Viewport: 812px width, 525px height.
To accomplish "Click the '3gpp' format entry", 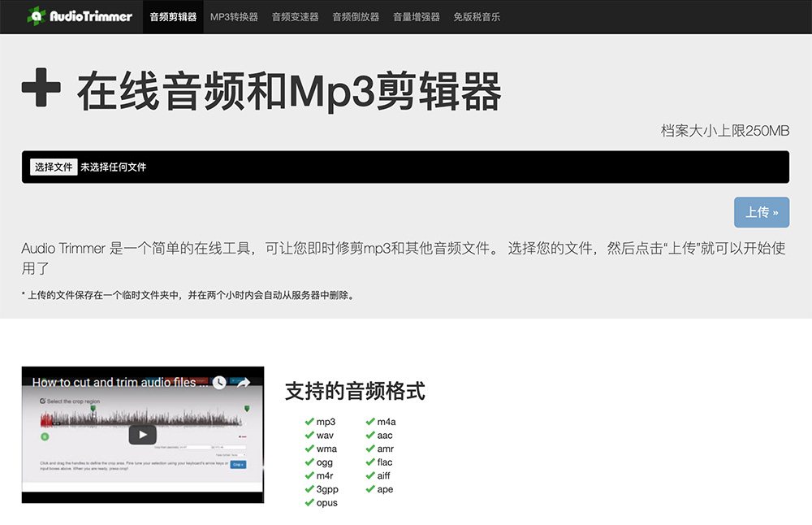I will pos(322,489).
